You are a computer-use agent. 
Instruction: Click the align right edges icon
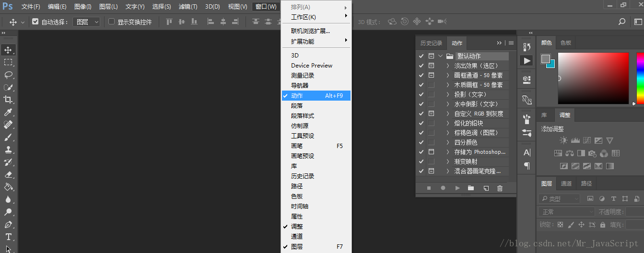coord(235,22)
